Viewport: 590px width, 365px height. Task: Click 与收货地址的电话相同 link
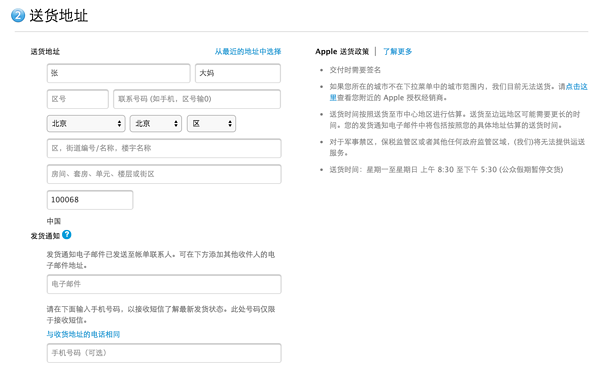pyautogui.click(x=83, y=334)
